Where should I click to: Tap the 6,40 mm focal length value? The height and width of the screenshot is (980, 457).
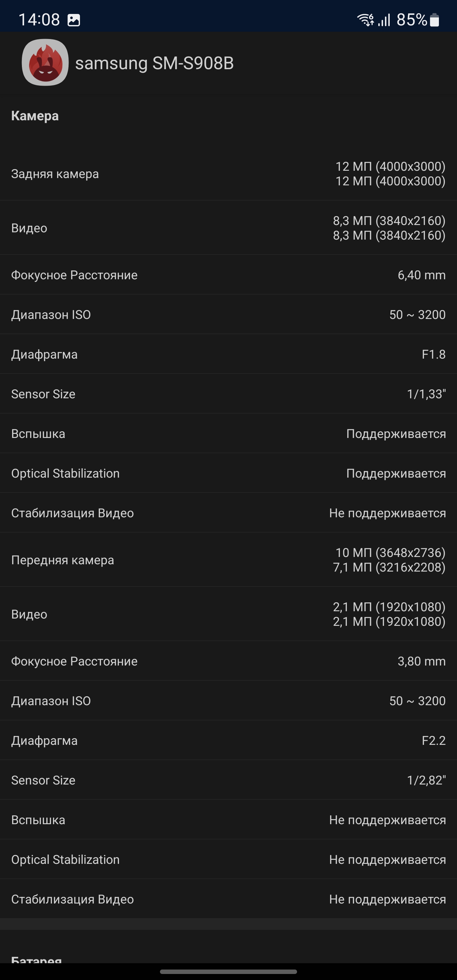point(421,275)
